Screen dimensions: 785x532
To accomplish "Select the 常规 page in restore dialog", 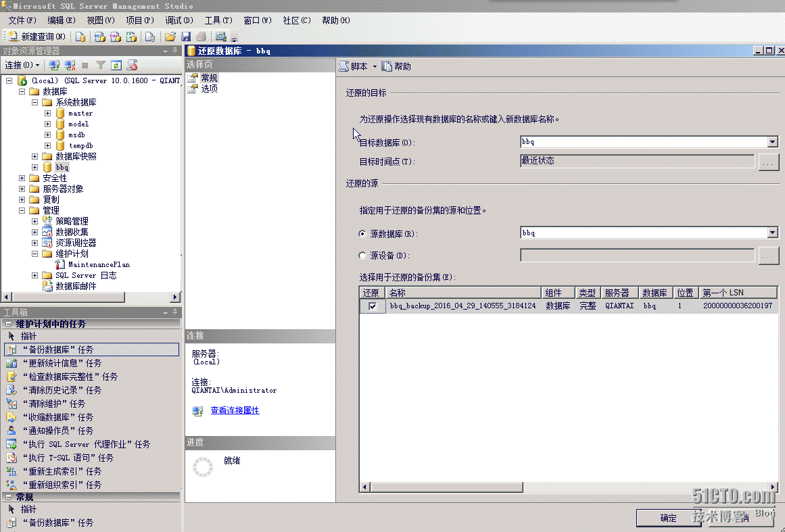I will [209, 78].
